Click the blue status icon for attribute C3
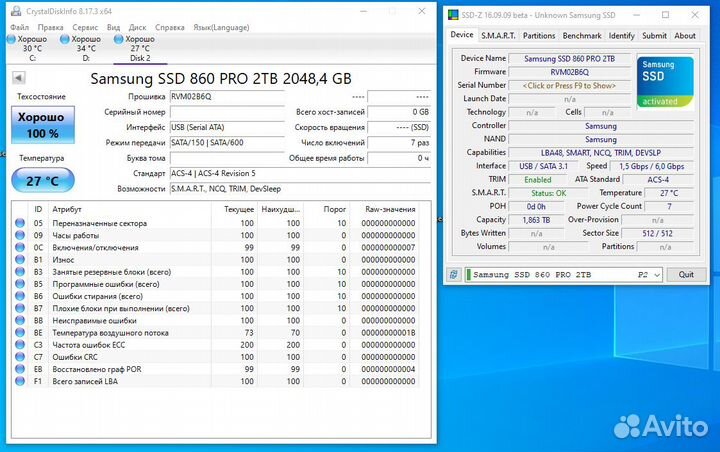Screen dimensions: 720x452 pyautogui.click(x=20, y=345)
